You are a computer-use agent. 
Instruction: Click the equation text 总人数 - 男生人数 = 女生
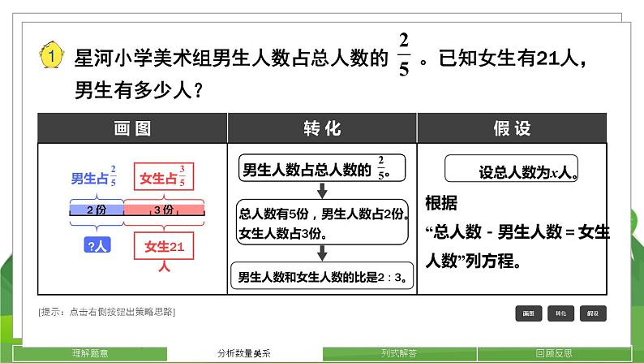coord(517,232)
